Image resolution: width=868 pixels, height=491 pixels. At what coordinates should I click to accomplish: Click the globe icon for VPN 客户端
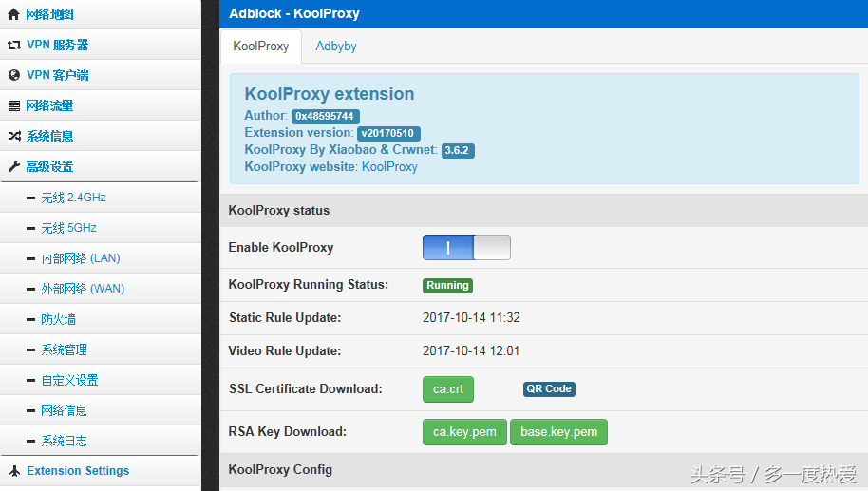(x=14, y=75)
